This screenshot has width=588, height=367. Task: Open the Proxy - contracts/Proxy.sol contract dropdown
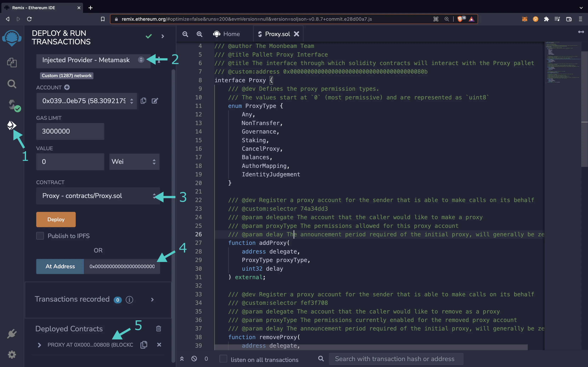(98, 196)
